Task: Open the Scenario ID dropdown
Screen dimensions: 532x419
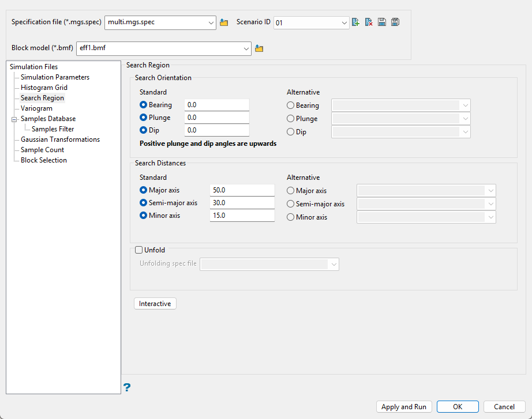Action: [344, 23]
